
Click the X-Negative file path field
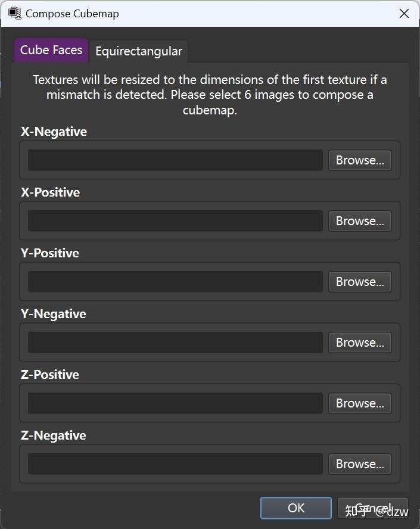pos(175,160)
